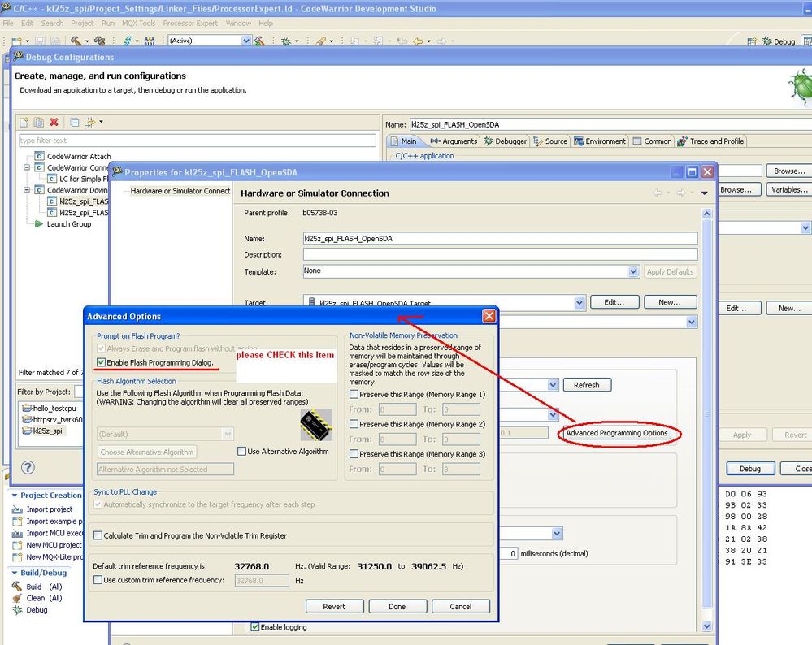Screen dimensions: 812x645
Task: Click the Open Perspective icon beside Debug
Action: click(751, 41)
